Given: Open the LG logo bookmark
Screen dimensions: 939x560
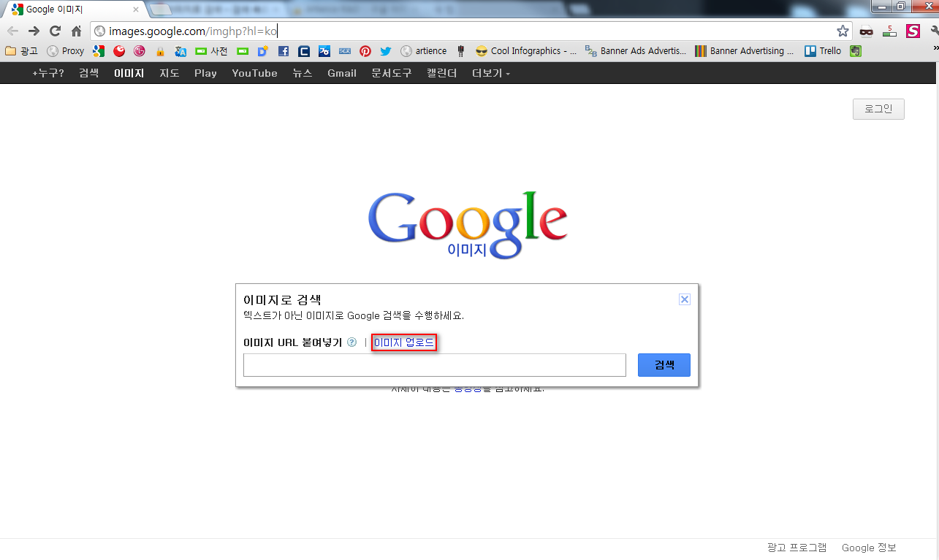Looking at the screenshot, I should (x=140, y=51).
